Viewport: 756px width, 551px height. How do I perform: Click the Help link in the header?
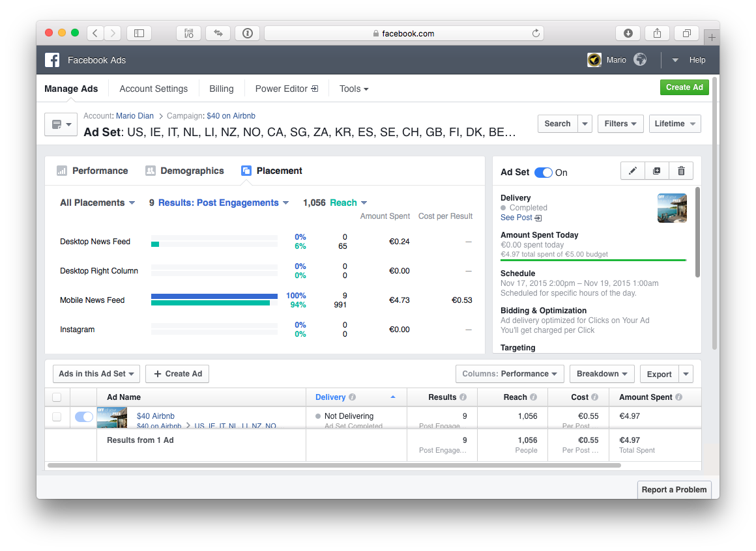(x=697, y=60)
